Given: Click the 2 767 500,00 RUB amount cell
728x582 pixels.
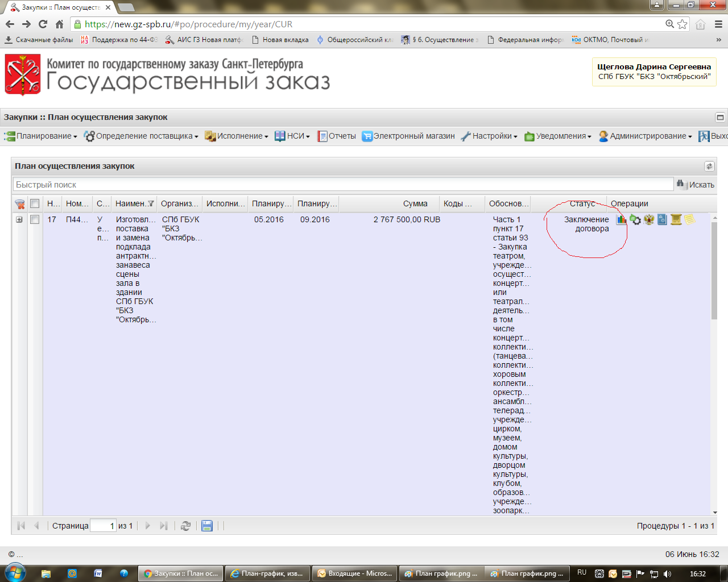Looking at the screenshot, I should pos(407,219).
